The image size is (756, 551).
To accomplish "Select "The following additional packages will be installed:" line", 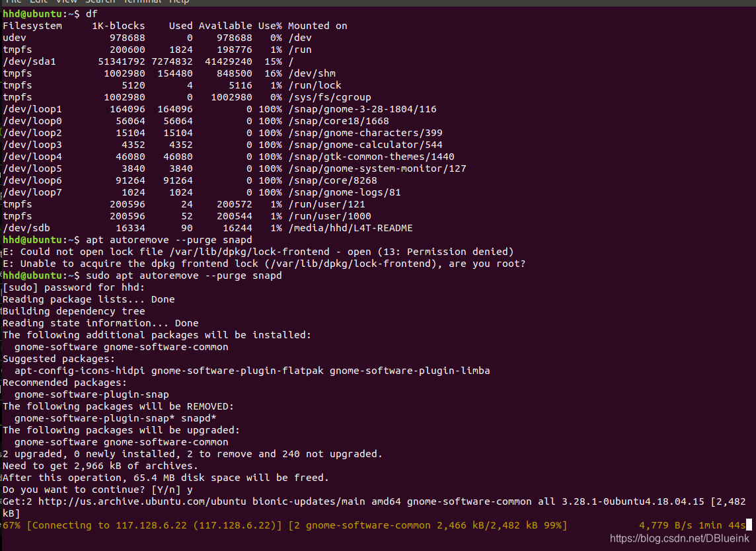I will 157,335.
